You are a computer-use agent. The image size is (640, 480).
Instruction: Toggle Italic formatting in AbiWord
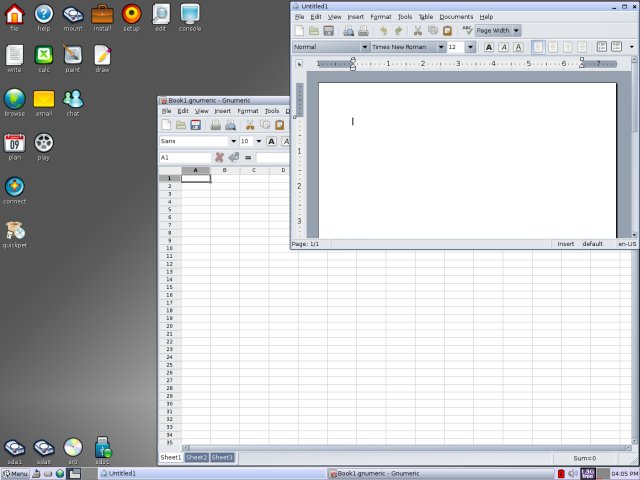point(503,47)
